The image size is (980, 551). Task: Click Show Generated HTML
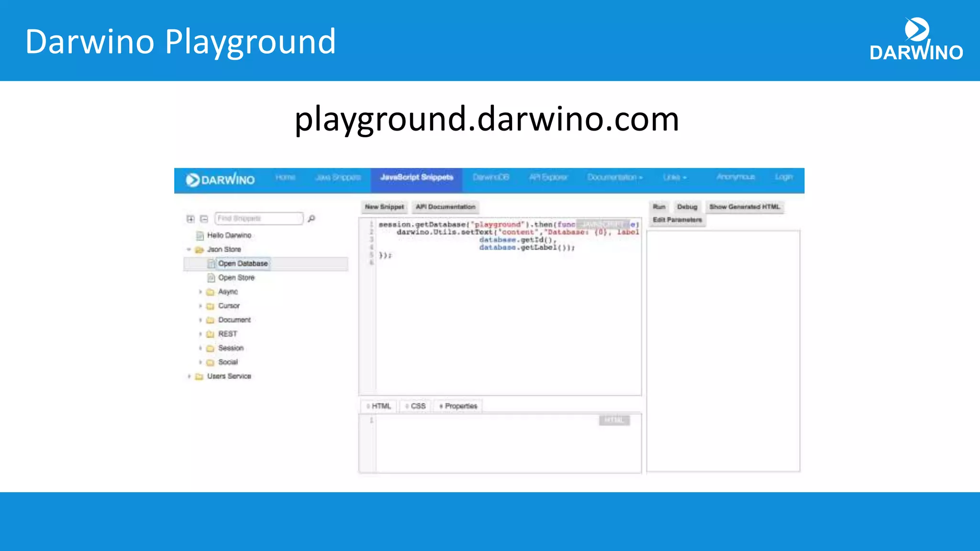point(745,207)
